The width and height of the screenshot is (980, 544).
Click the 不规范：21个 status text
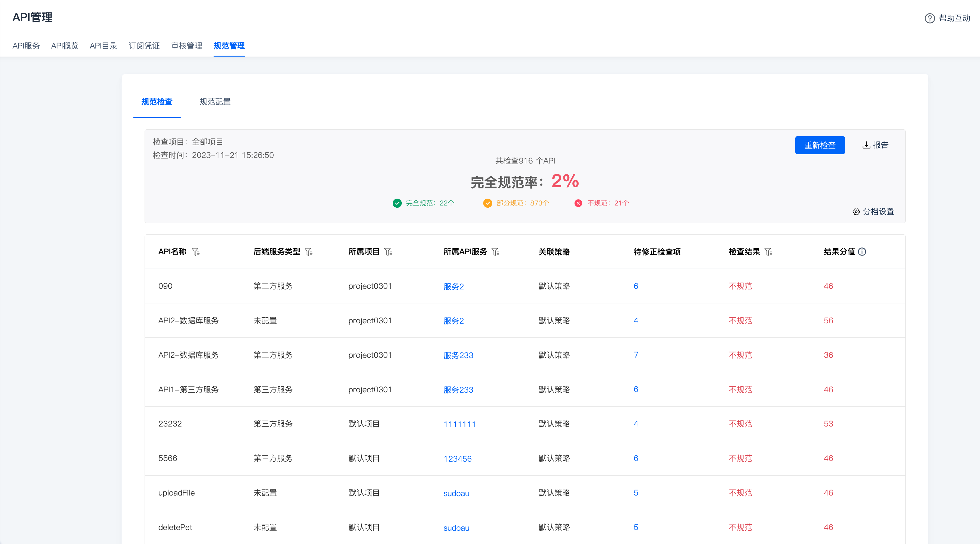click(x=608, y=203)
